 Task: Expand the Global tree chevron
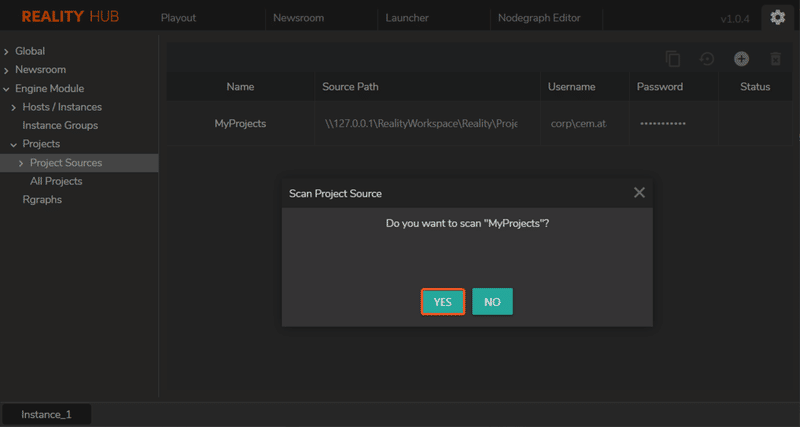[x=6, y=52]
